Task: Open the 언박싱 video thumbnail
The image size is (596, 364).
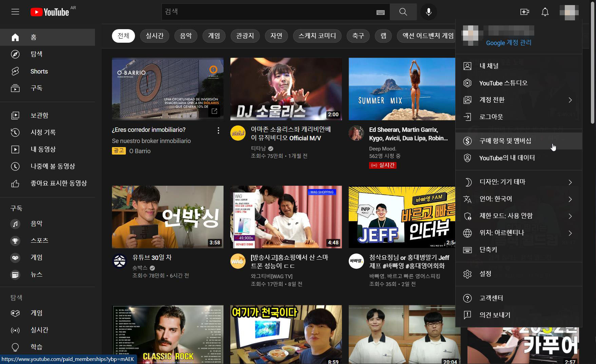Action: tap(168, 217)
